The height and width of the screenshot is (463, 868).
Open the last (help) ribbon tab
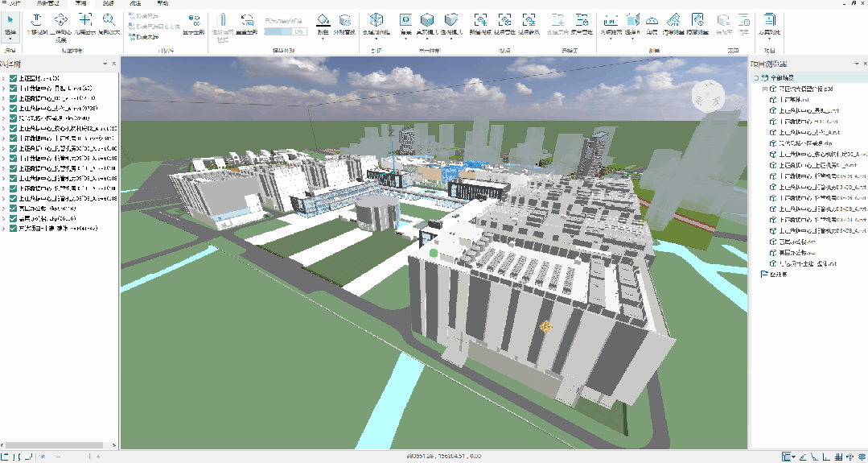(x=162, y=3)
